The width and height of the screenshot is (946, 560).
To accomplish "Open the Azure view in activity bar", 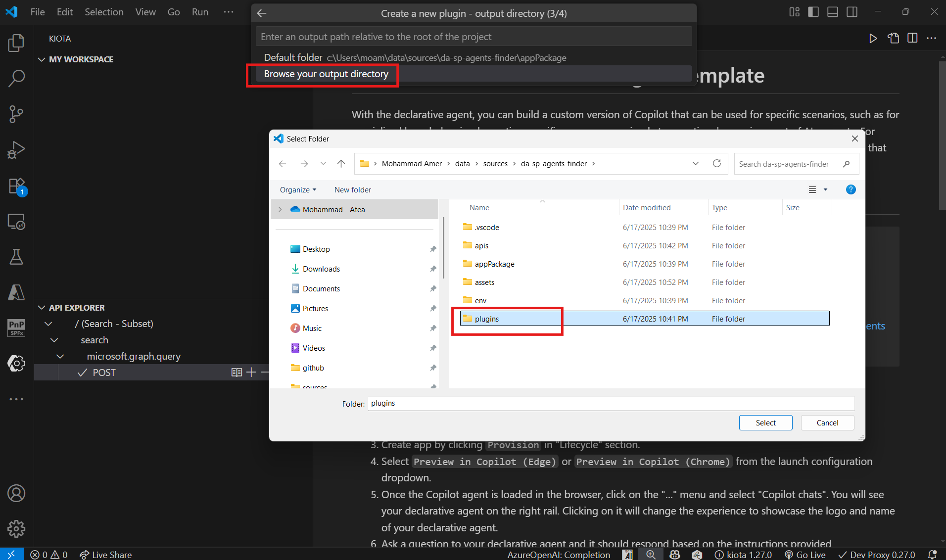I will [16, 292].
